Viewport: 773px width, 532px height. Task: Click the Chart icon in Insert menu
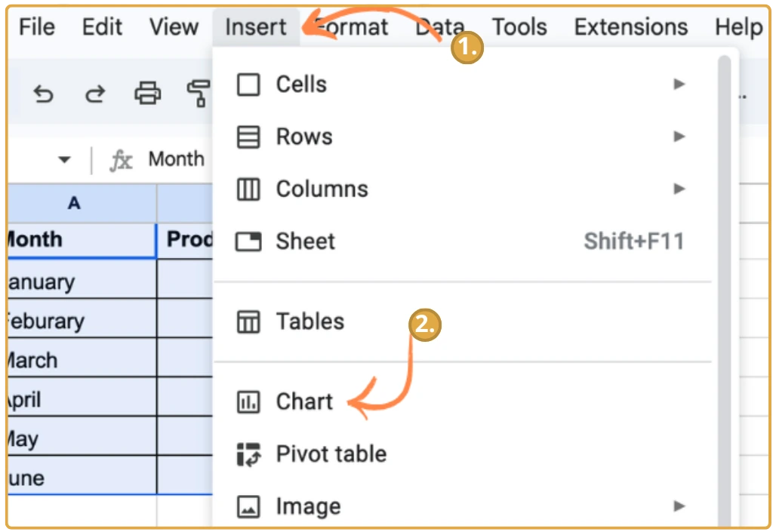[248, 402]
